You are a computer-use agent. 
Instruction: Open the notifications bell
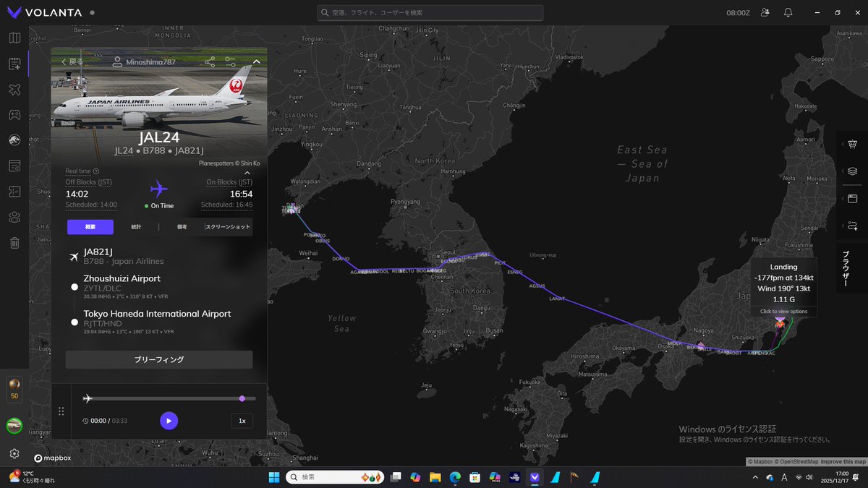tap(788, 12)
